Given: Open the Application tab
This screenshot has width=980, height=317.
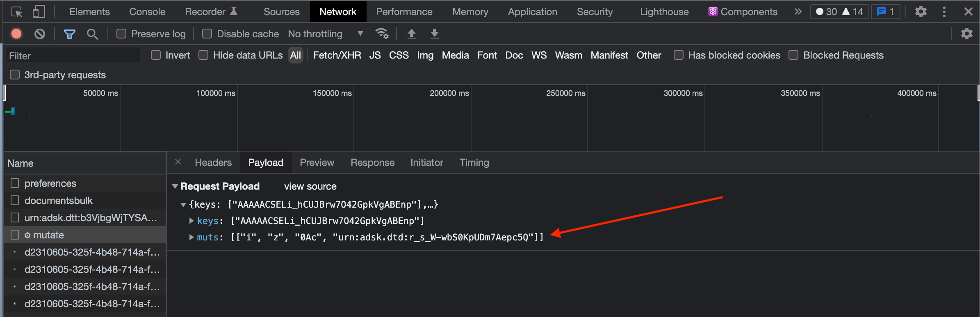Looking at the screenshot, I should (x=532, y=12).
